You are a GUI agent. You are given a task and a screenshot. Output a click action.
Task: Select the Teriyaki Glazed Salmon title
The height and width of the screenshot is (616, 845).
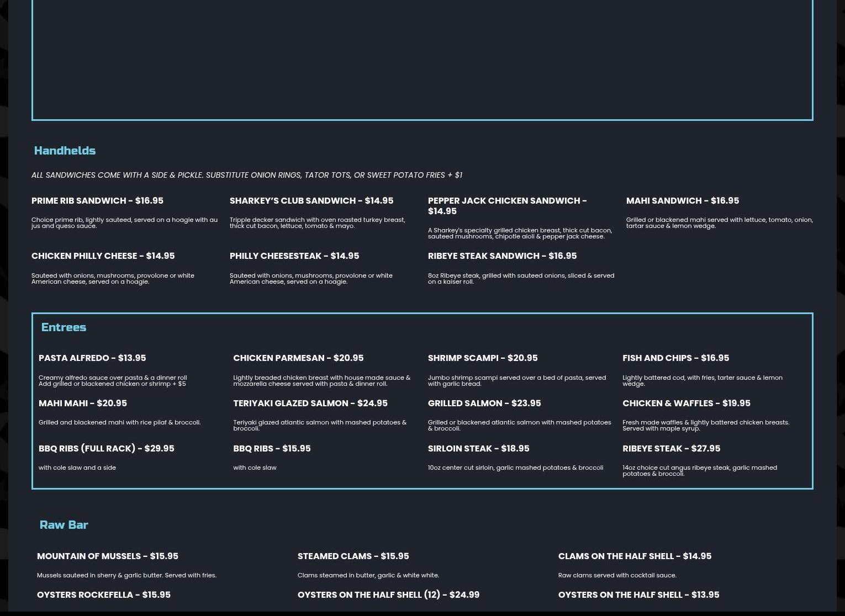[310, 403]
